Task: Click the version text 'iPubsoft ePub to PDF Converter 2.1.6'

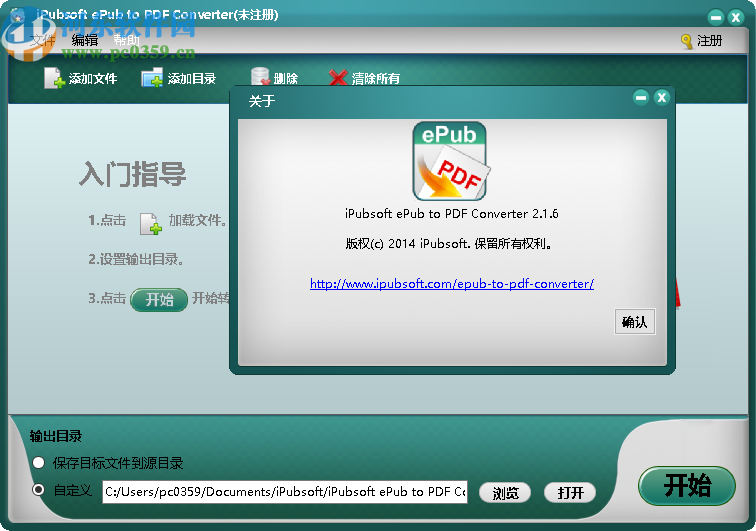Action: [x=452, y=214]
